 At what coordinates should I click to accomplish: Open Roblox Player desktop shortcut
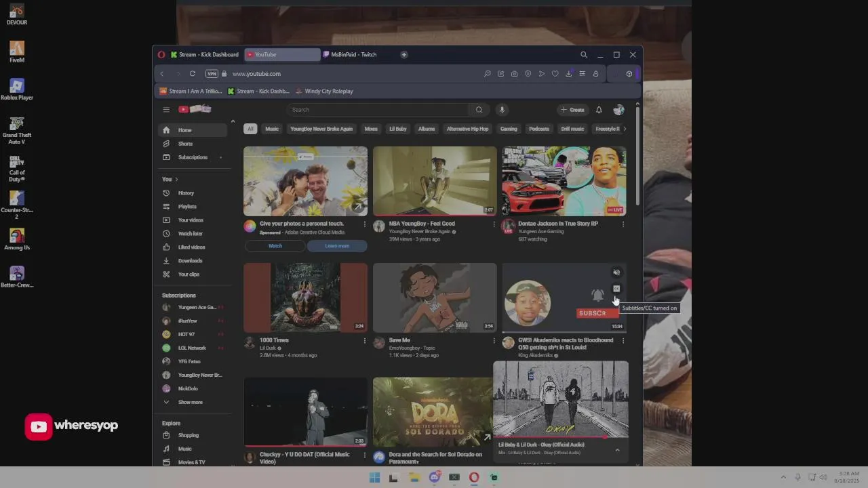click(x=17, y=89)
